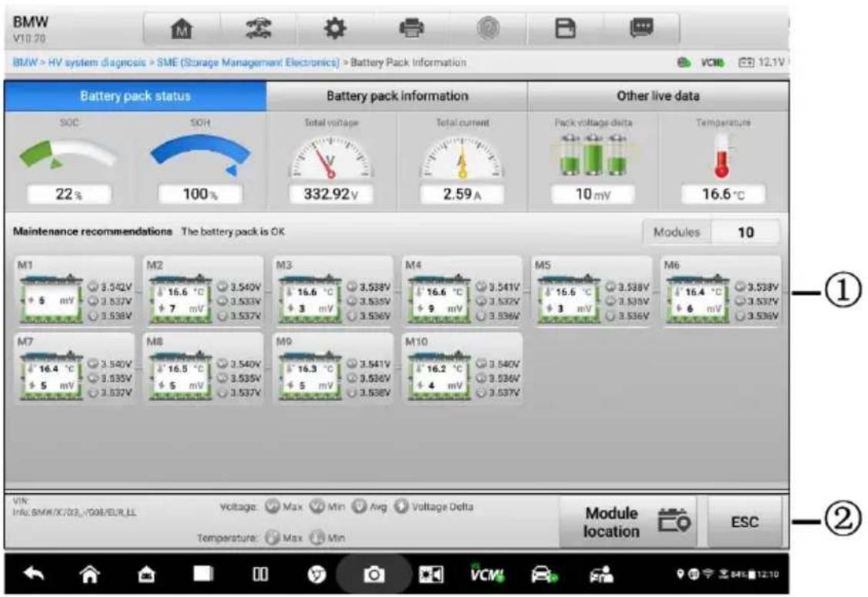Click the Modules count value 10
Viewport: 868px width, 597px height.
[x=745, y=232]
